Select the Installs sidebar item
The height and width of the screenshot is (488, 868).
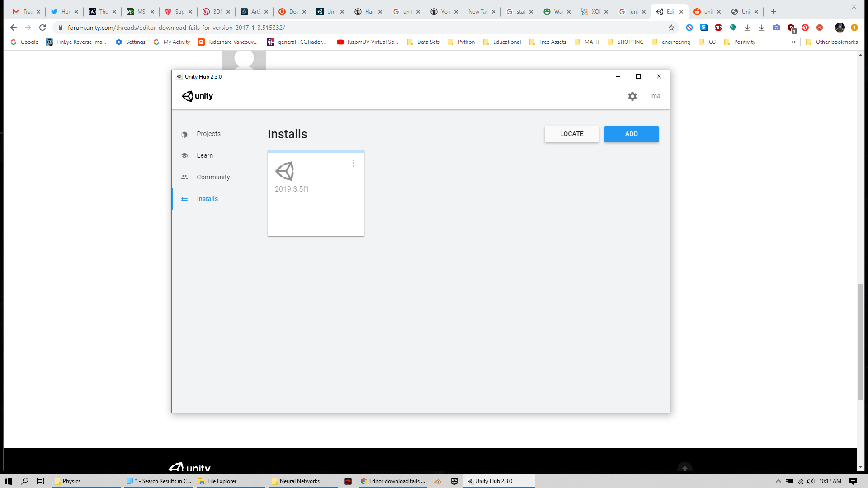207,199
